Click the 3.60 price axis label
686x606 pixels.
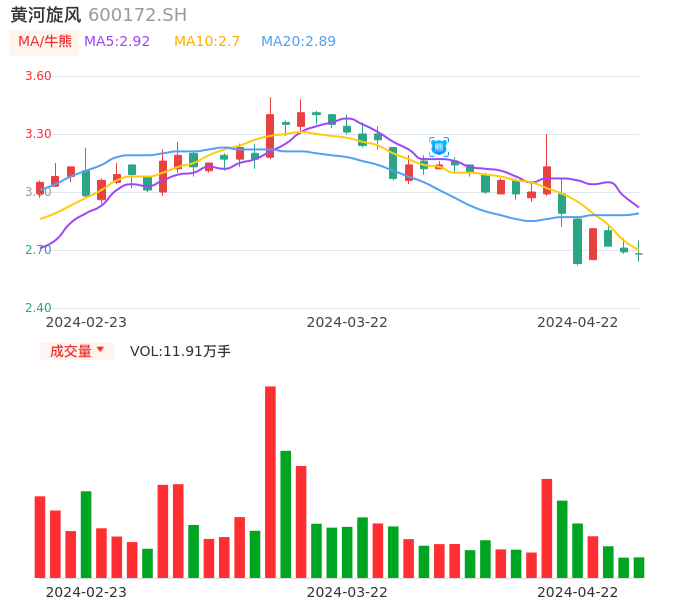click(38, 76)
